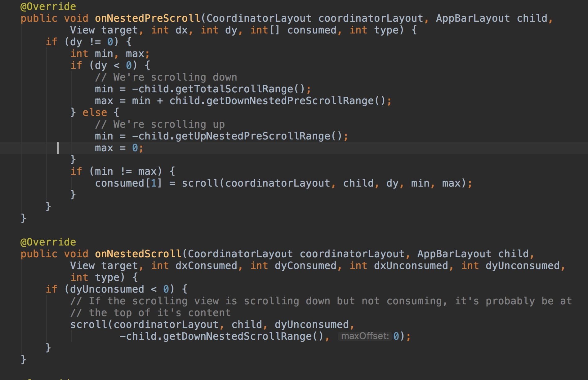Click the "We're scrolling down" comment
This screenshot has height=380, width=588.
click(166, 77)
